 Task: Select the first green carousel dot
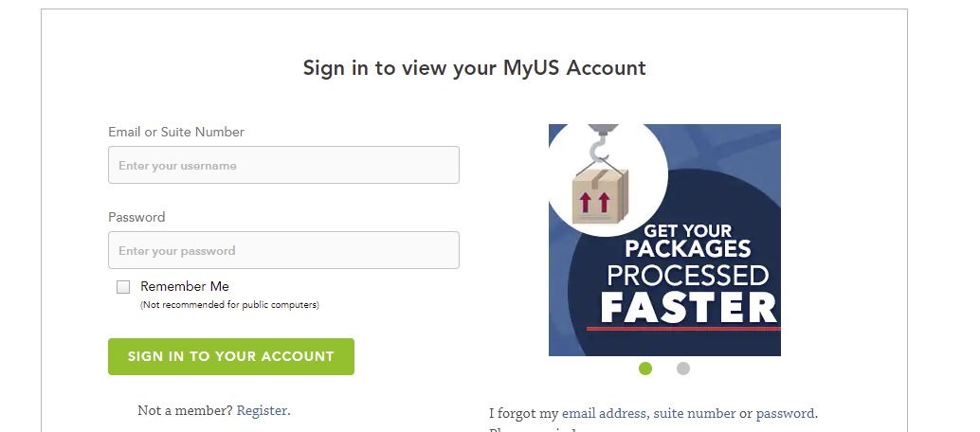(645, 369)
